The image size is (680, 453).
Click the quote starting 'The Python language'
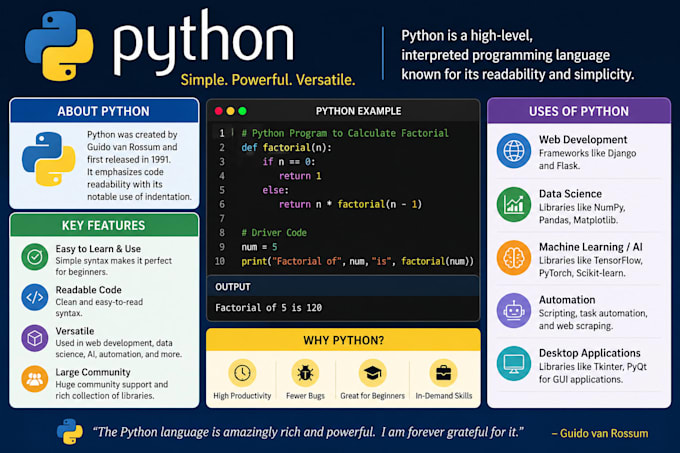pyautogui.click(x=308, y=432)
